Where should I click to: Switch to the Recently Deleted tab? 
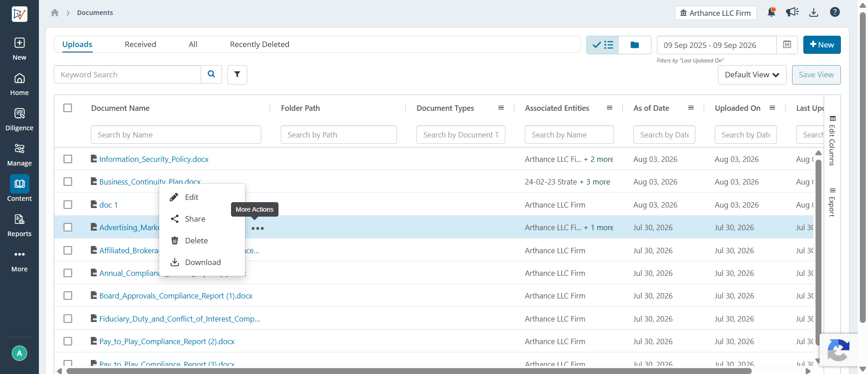point(259,44)
